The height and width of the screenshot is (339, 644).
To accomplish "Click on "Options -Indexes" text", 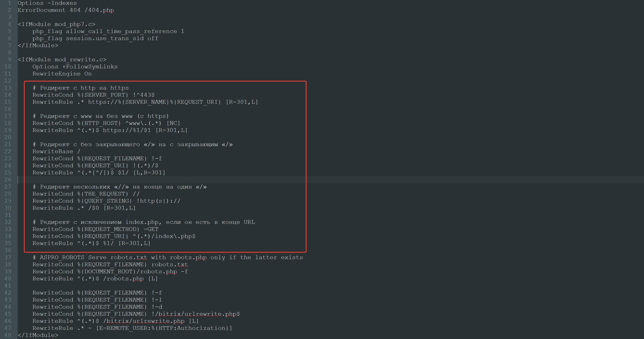I will [47, 3].
